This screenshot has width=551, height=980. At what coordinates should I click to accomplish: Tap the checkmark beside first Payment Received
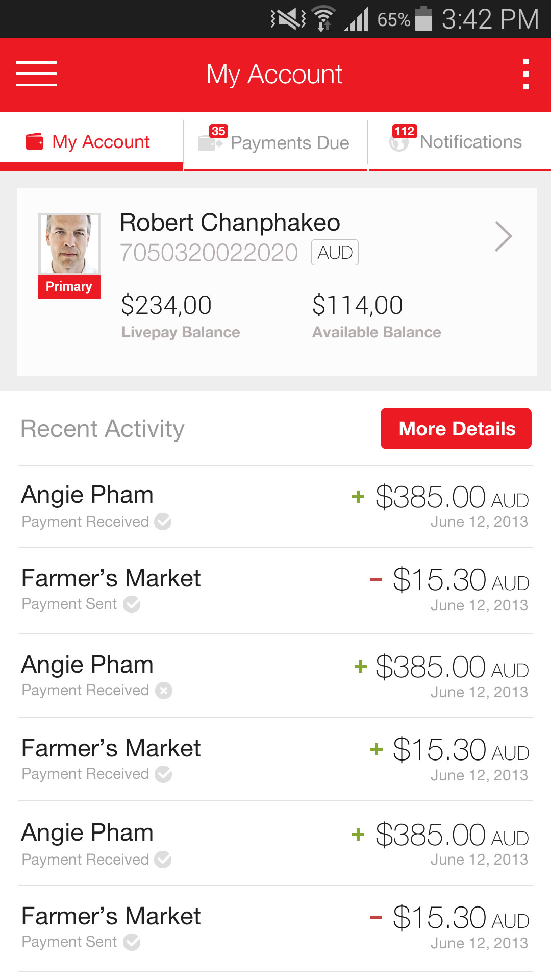[163, 522]
